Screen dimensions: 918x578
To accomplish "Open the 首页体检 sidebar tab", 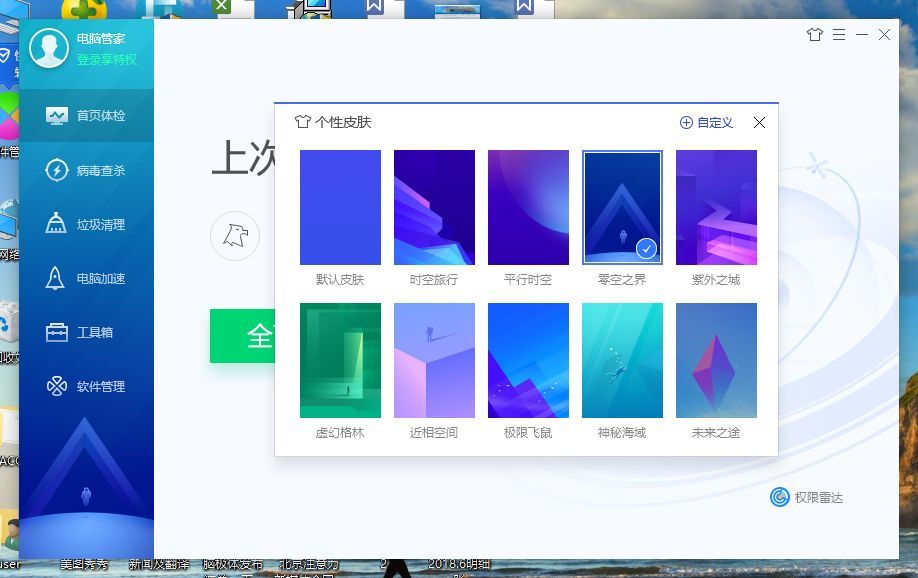I will click(x=87, y=115).
